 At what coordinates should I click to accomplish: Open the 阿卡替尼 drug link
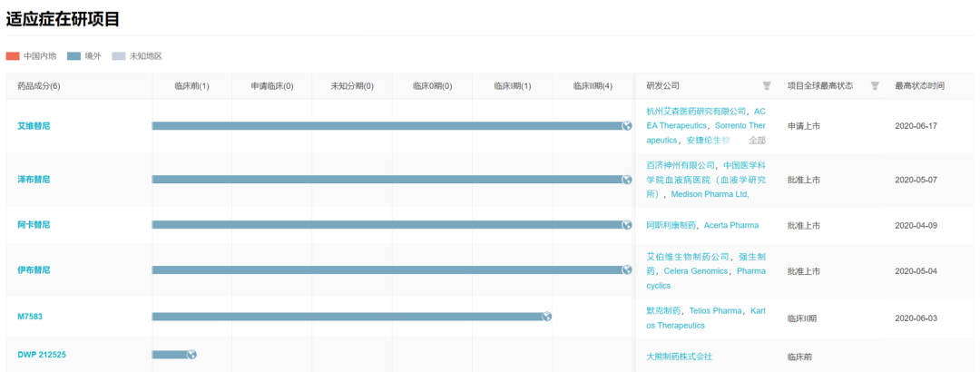point(34,224)
